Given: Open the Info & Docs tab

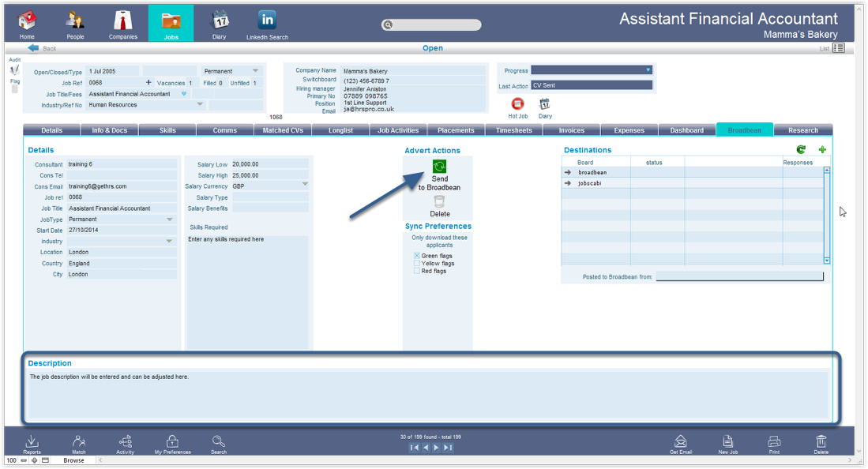Looking at the screenshot, I should (110, 130).
